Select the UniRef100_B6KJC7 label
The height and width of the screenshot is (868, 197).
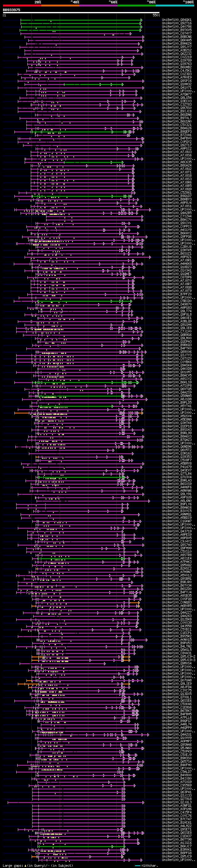pos(177,846)
